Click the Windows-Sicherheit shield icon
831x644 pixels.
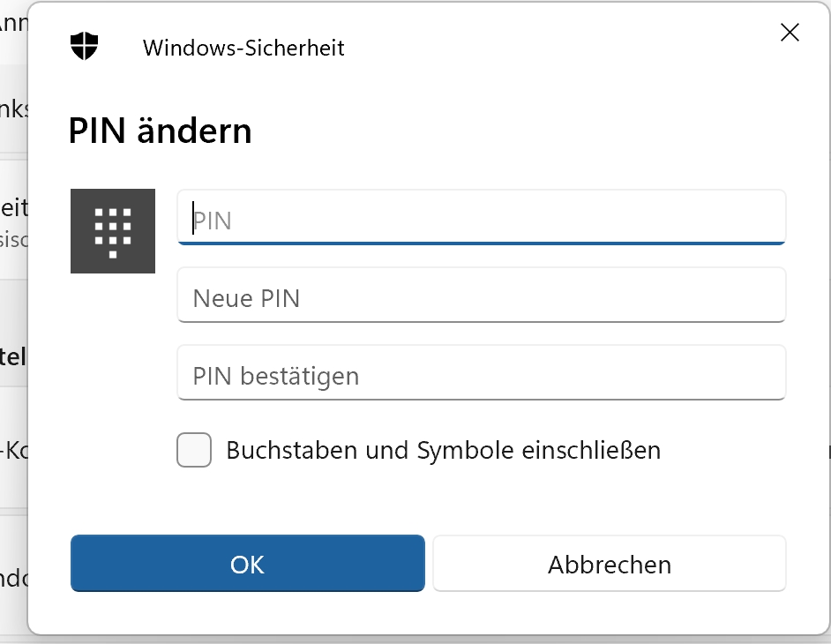[85, 47]
